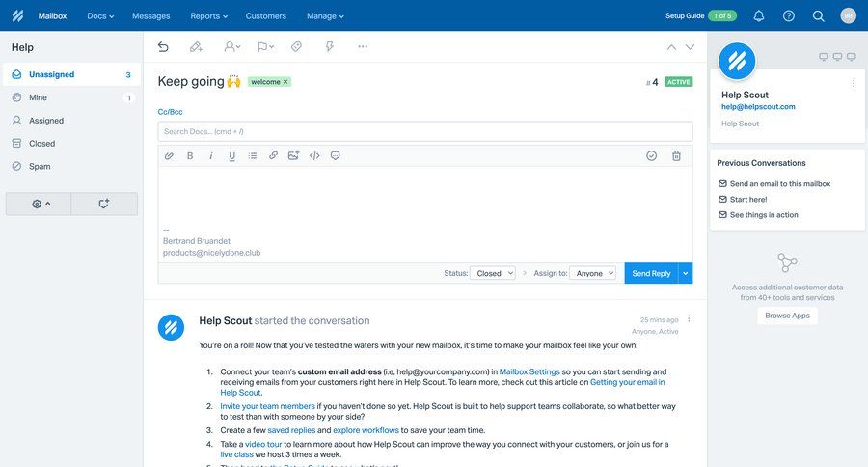The height and width of the screenshot is (467, 868).
Task: Click the undo back arrow icon
Action: pos(163,47)
